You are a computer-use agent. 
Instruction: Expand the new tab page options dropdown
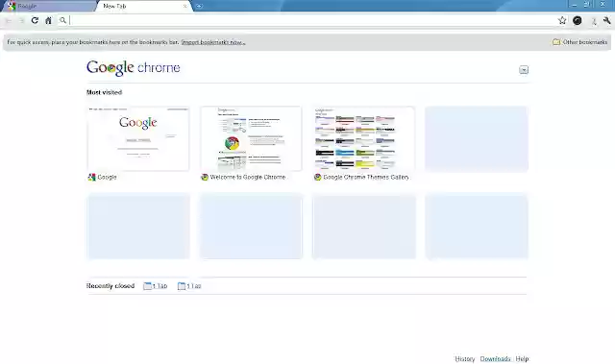[x=524, y=70]
